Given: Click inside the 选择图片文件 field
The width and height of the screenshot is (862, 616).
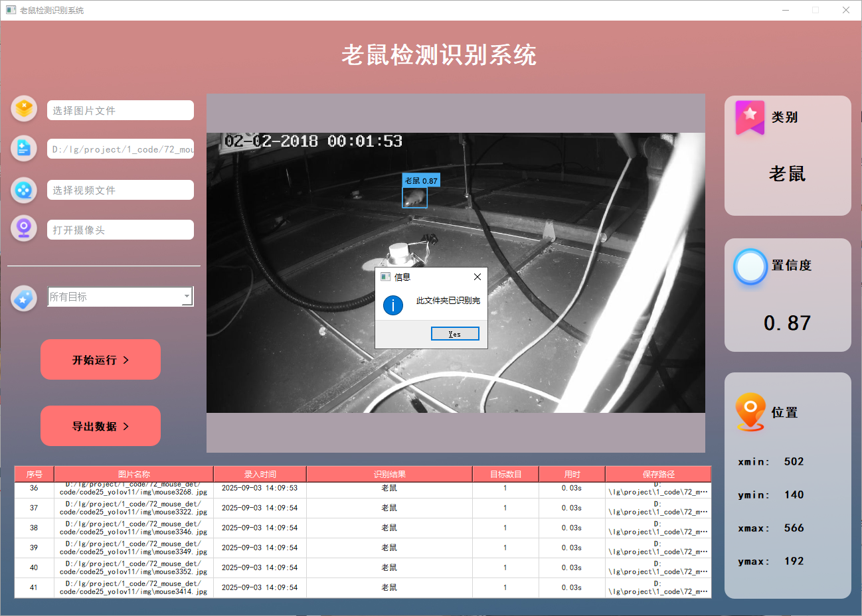Looking at the screenshot, I should coord(120,110).
